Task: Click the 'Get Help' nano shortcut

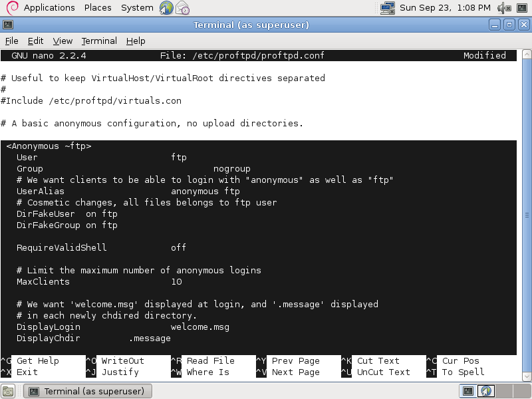Action: [38, 360]
